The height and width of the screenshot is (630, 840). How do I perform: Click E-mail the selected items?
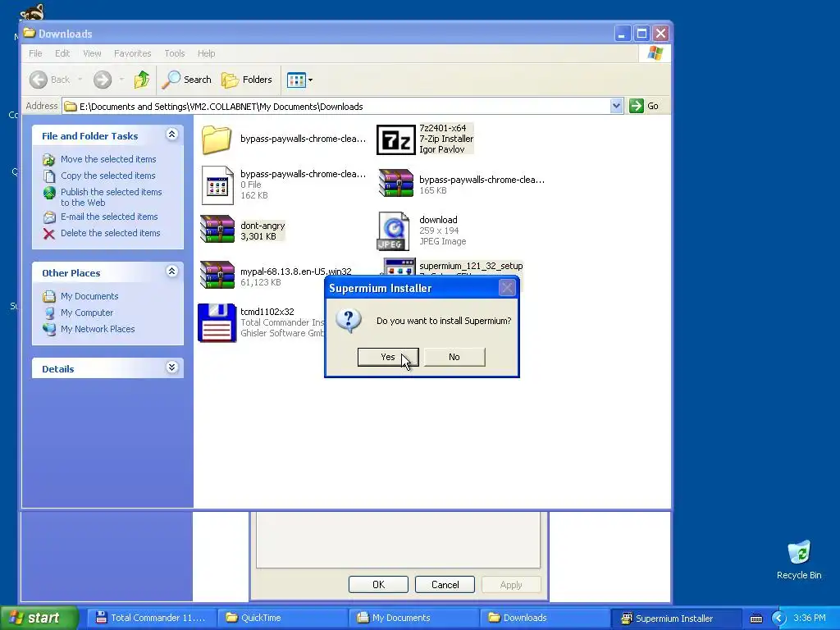click(x=109, y=217)
